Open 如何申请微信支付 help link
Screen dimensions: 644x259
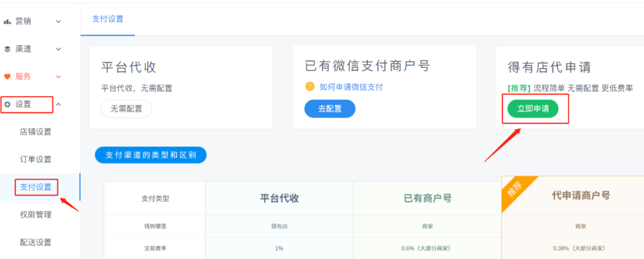coord(351,87)
